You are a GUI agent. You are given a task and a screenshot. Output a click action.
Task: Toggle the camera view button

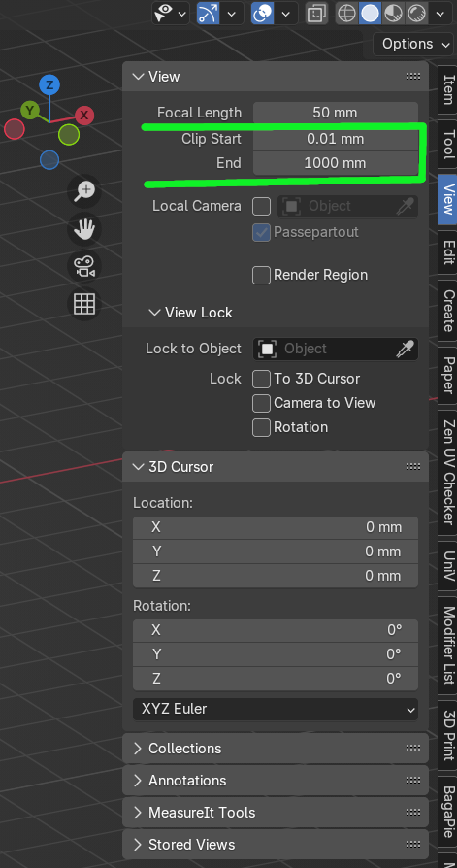84,266
